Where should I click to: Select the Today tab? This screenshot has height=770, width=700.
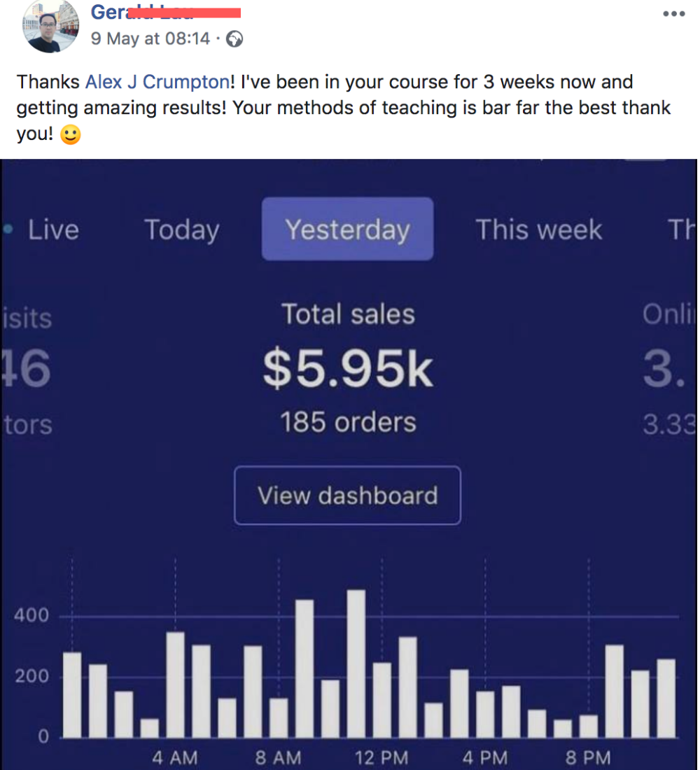click(181, 230)
